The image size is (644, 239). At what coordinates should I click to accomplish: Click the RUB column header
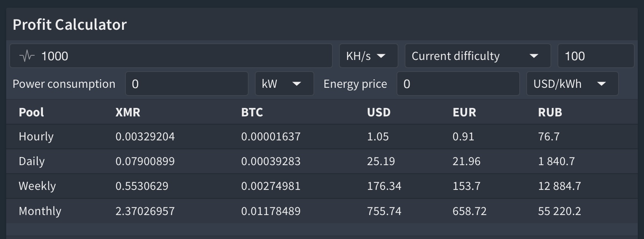coord(550,113)
